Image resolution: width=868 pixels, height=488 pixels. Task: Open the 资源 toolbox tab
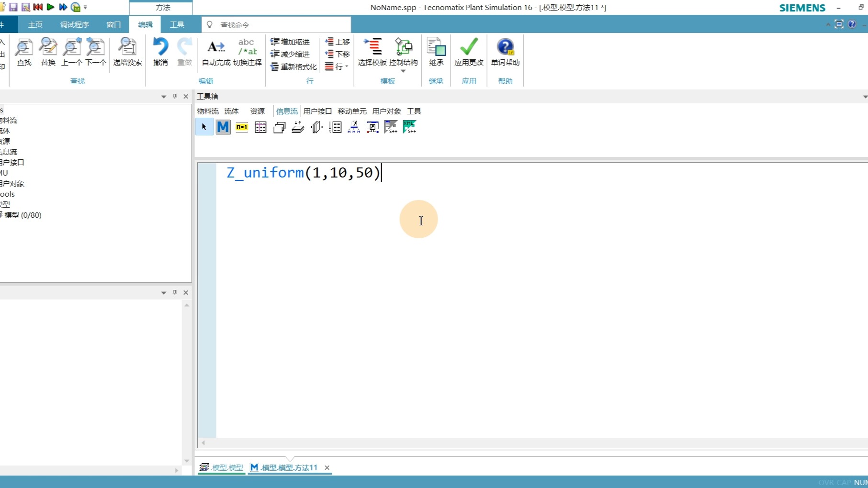click(x=257, y=111)
